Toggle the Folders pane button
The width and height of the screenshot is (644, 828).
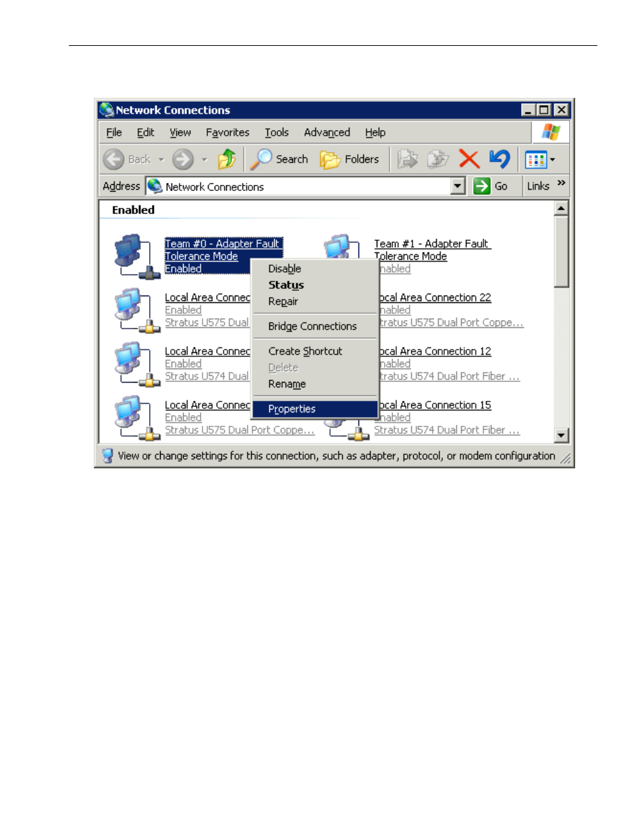pyautogui.click(x=349, y=159)
